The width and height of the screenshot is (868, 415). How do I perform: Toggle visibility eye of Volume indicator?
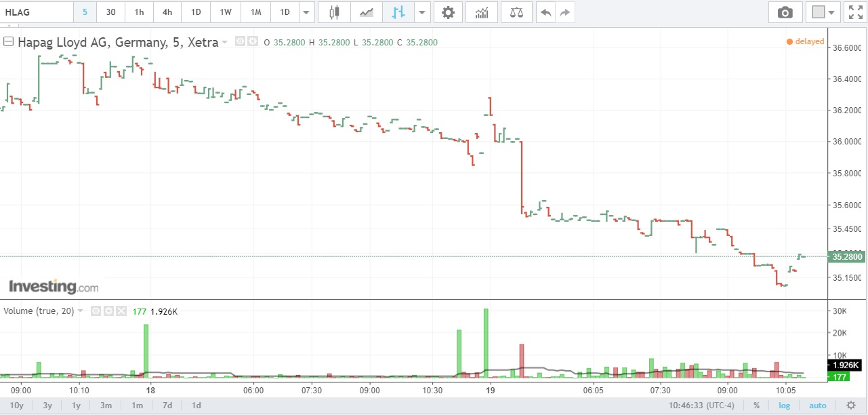click(x=96, y=311)
